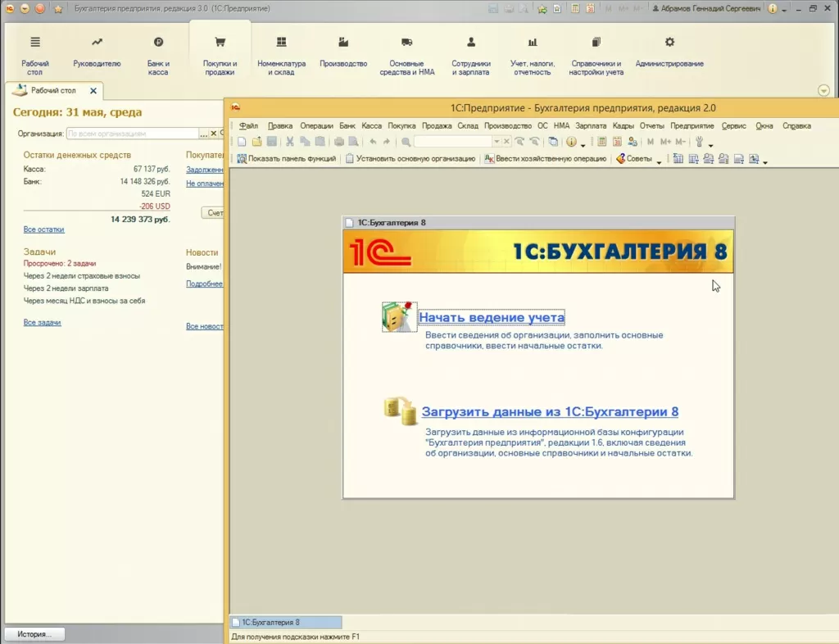
Task: Click Начать ведение учета link
Action: 492,317
